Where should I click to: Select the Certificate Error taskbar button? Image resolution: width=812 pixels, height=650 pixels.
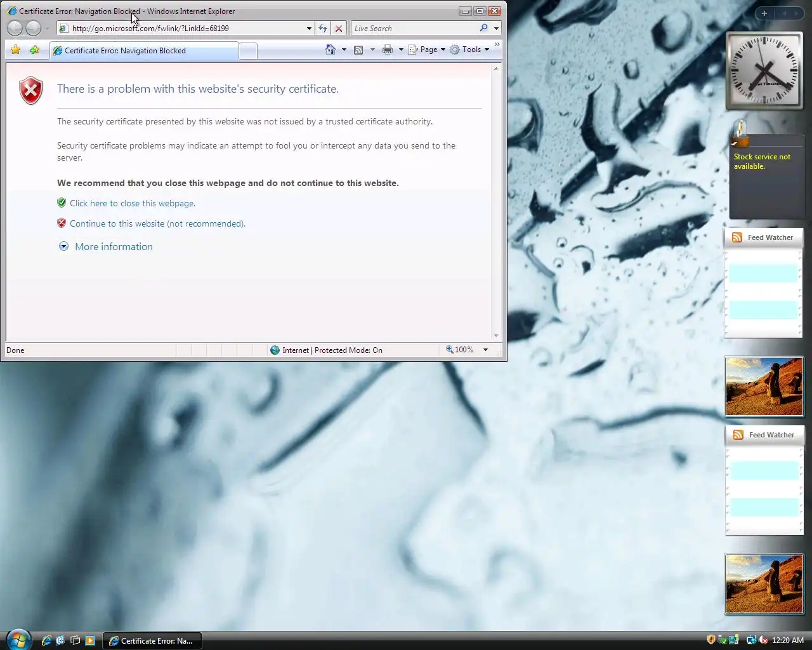(152, 640)
